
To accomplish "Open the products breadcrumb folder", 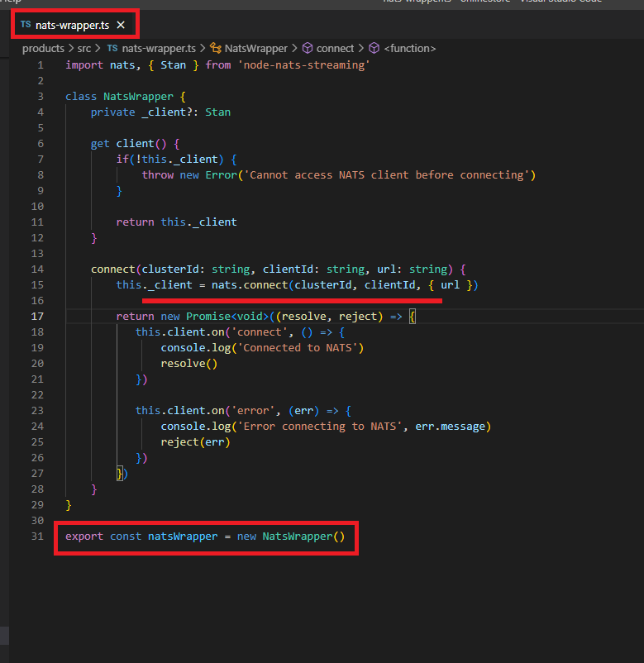I will (x=43, y=49).
